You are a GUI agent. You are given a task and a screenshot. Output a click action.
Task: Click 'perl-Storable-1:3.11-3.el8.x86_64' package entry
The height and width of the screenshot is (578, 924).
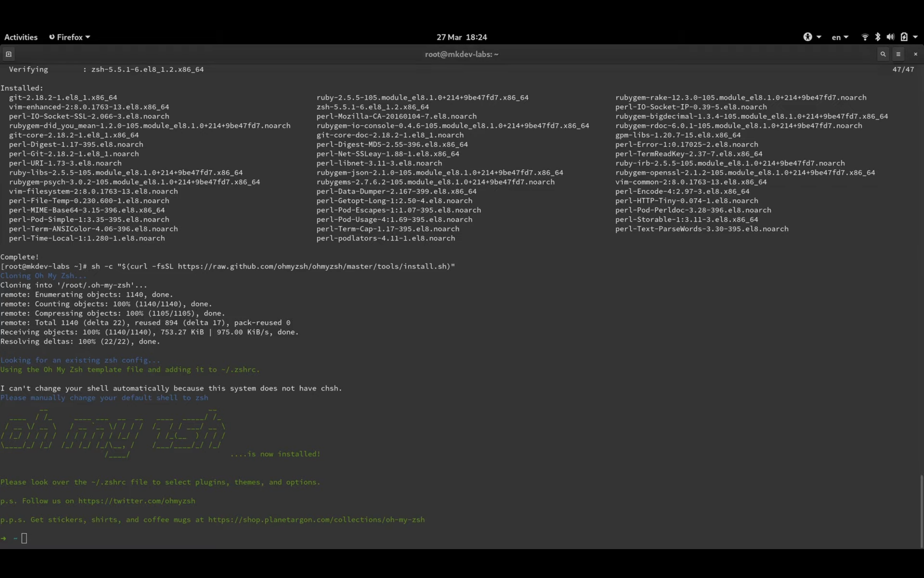click(686, 220)
